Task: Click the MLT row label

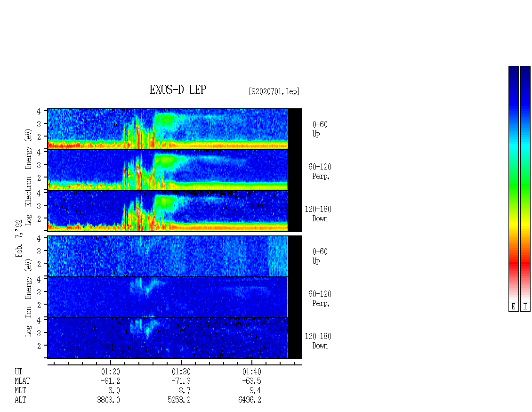Action: (20, 391)
